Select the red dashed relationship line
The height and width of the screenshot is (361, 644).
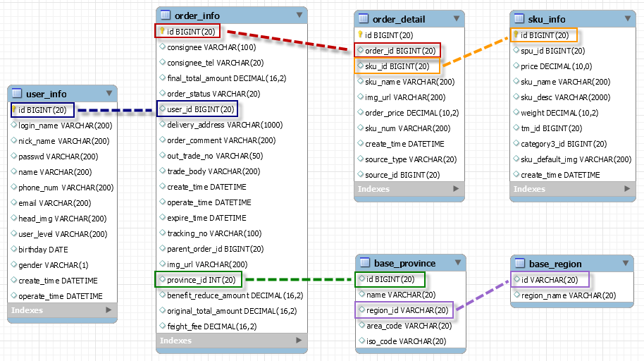pos(287,40)
